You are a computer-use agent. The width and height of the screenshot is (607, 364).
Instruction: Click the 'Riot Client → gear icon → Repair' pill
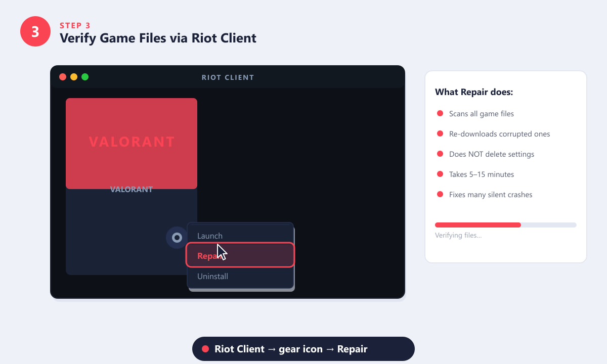(303, 349)
